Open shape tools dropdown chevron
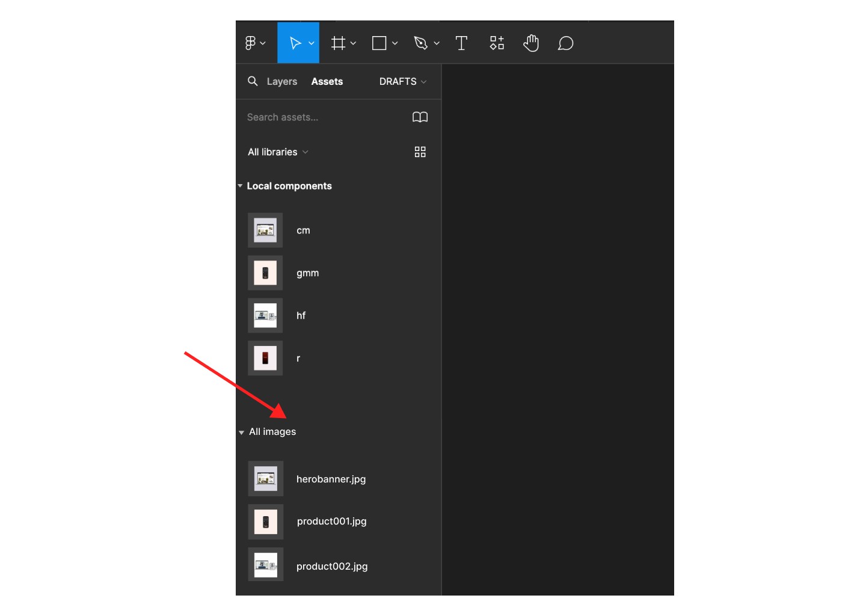Image resolution: width=866 pixels, height=616 pixels. point(395,43)
